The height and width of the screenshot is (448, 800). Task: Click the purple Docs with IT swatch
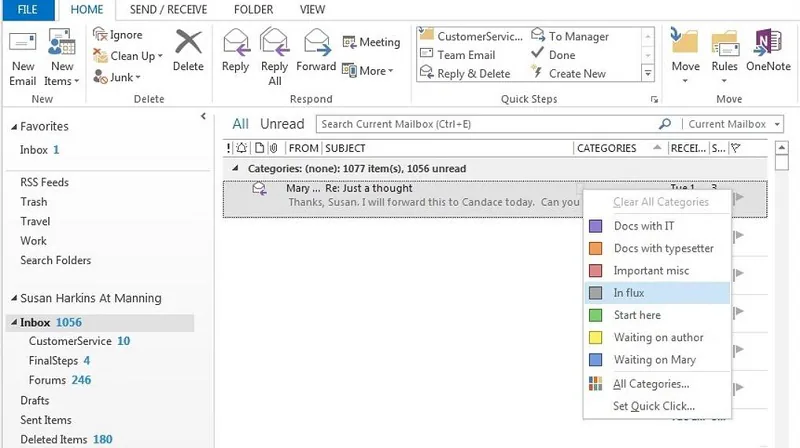click(595, 226)
